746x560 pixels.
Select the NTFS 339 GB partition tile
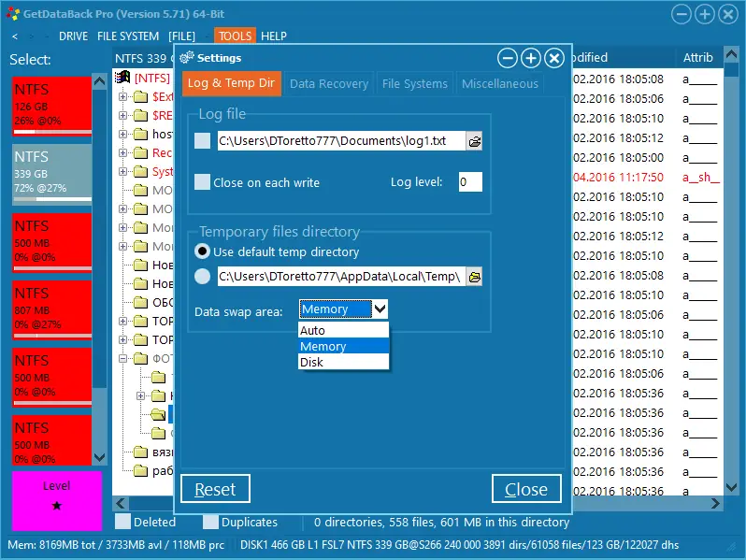click(51, 174)
